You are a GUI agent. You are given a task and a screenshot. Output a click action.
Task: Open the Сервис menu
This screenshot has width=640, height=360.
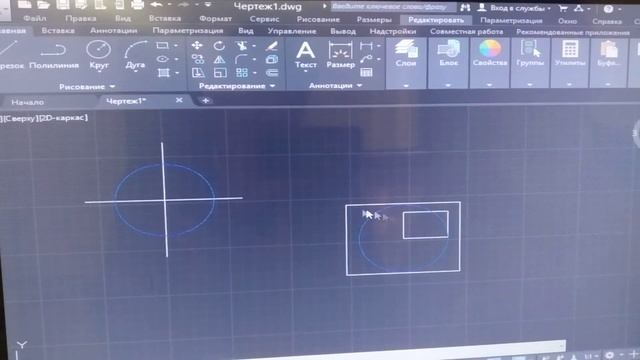[x=264, y=19]
